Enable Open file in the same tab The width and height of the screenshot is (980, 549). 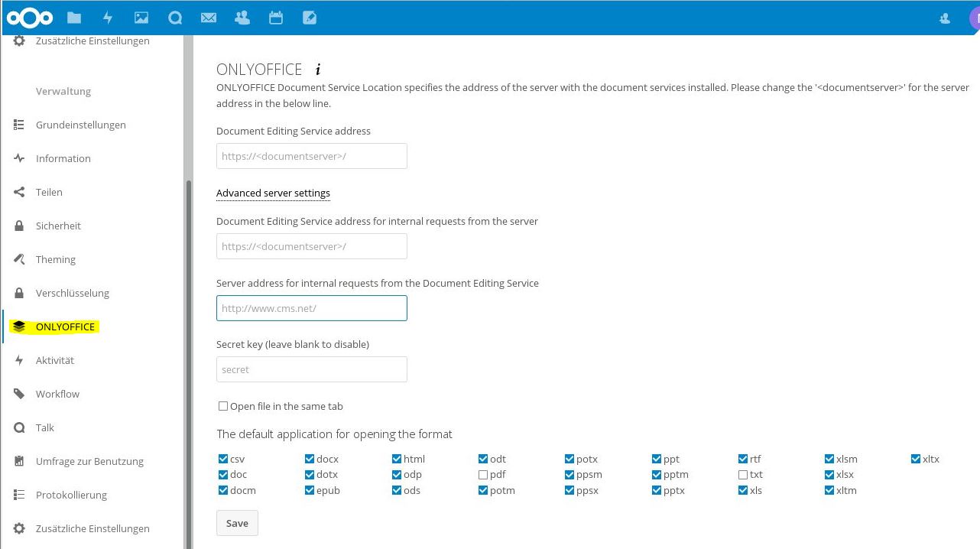(223, 407)
